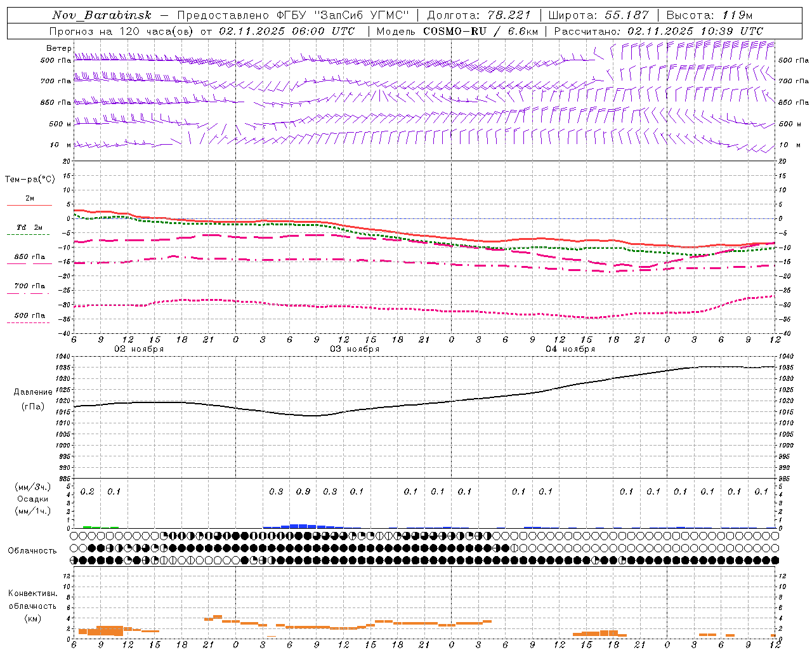Click the Td 2м dew point legend entry
812x650 pixels.
(x=29, y=227)
